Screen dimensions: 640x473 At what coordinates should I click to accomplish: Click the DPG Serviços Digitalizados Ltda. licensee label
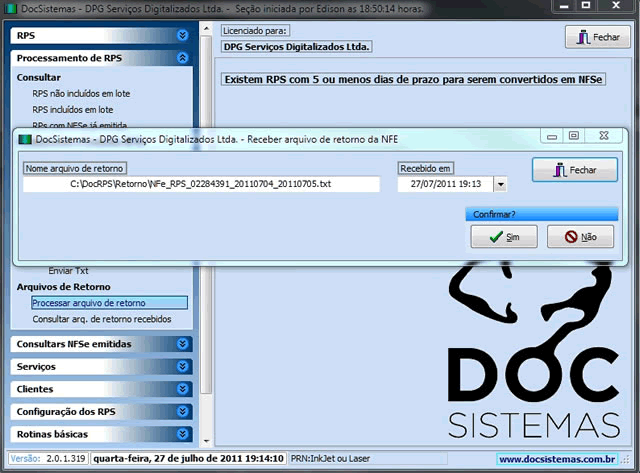(296, 47)
